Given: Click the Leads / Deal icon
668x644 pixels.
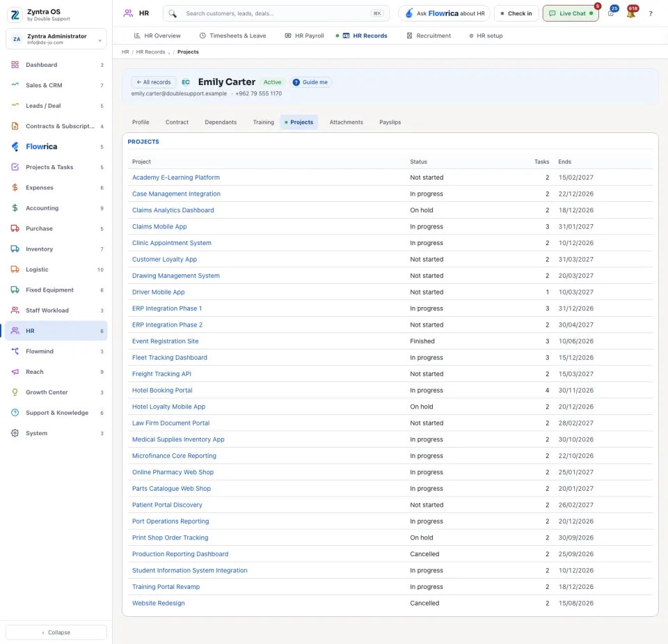Looking at the screenshot, I should 15,106.
